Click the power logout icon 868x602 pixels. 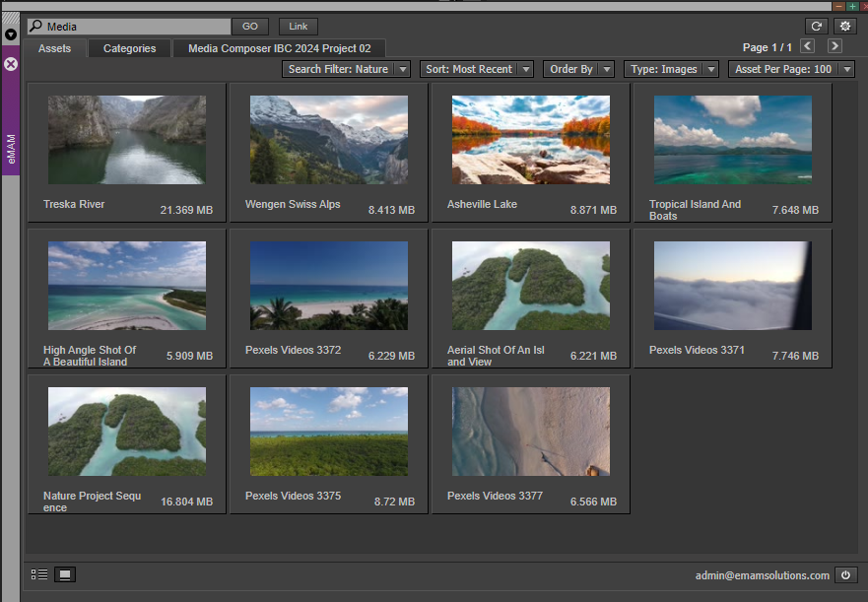845,575
